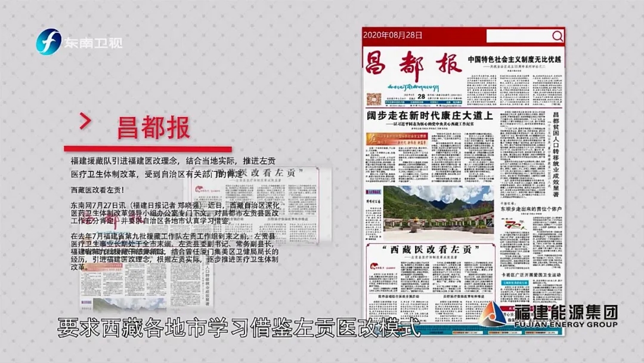The height and width of the screenshot is (363, 644).
Task: Click headline 中国特色社会主义制度无比优越
Action: click(x=514, y=60)
